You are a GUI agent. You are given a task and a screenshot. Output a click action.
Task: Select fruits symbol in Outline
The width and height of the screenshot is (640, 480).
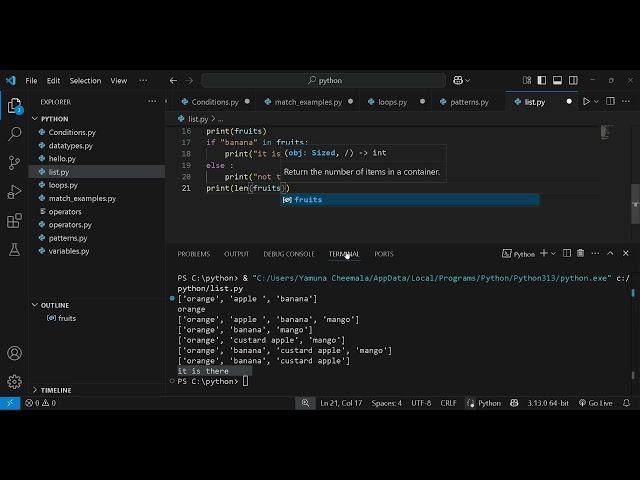(97, 318)
